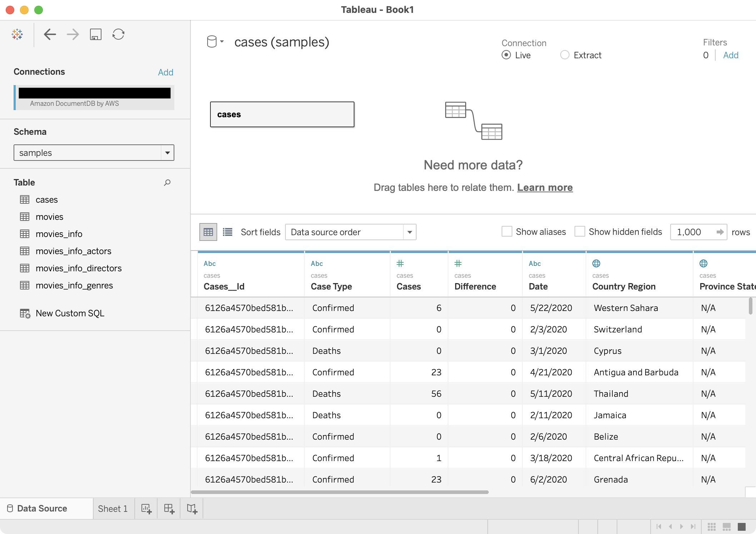Click the new dashboard icon
The image size is (756, 534).
coord(169,509)
